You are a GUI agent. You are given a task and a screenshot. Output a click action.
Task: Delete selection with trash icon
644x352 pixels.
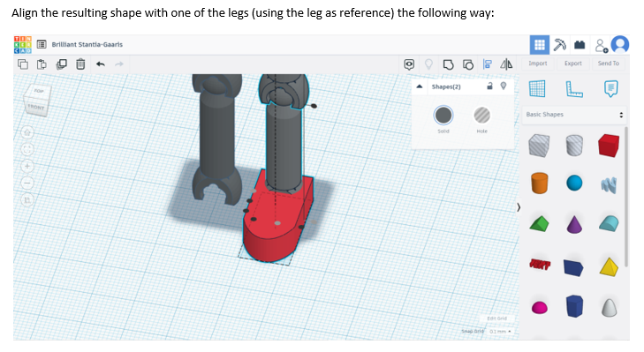pyautogui.click(x=80, y=64)
